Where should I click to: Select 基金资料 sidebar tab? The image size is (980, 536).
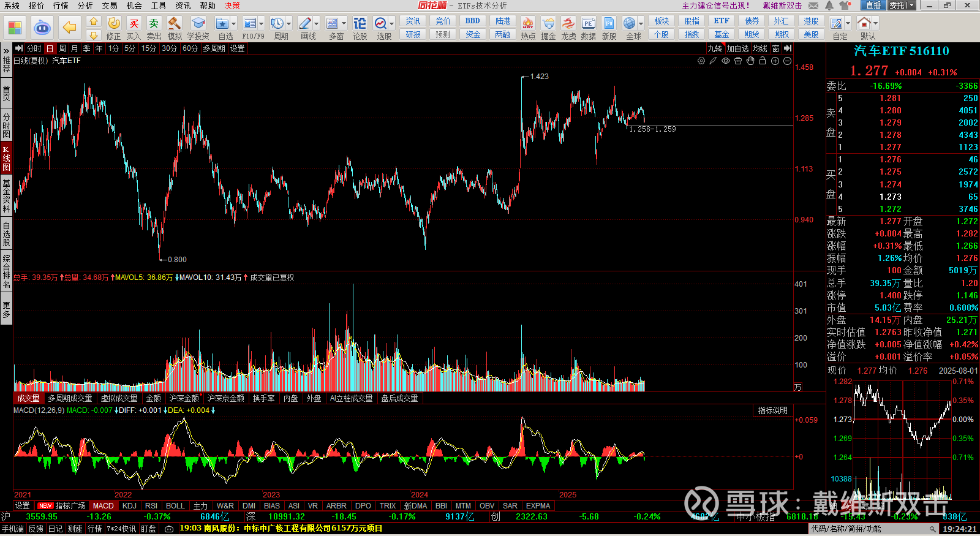6,195
